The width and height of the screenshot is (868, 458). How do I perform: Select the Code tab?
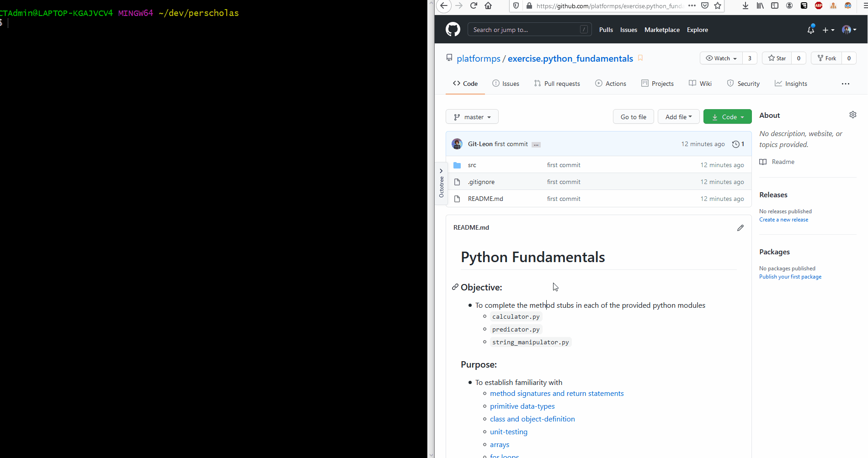point(465,84)
